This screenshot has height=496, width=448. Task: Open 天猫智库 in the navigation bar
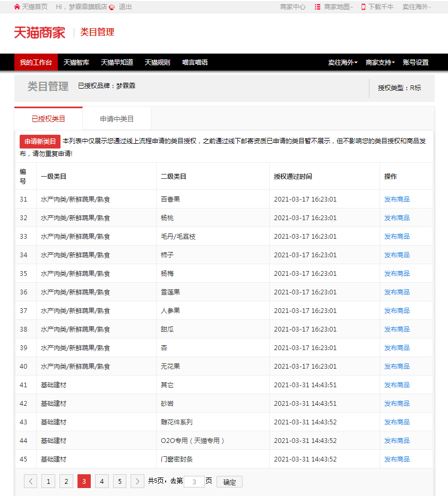tap(76, 62)
